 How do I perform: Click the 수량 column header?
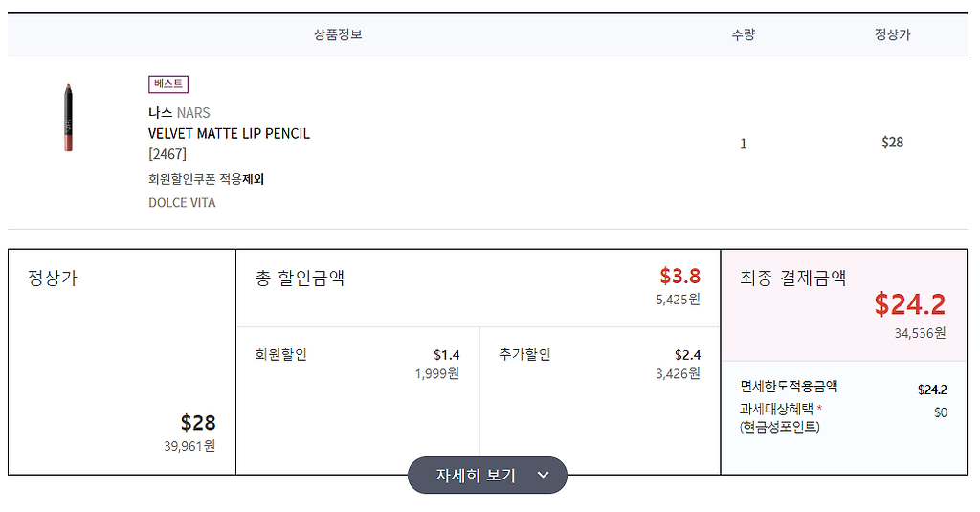coord(743,34)
